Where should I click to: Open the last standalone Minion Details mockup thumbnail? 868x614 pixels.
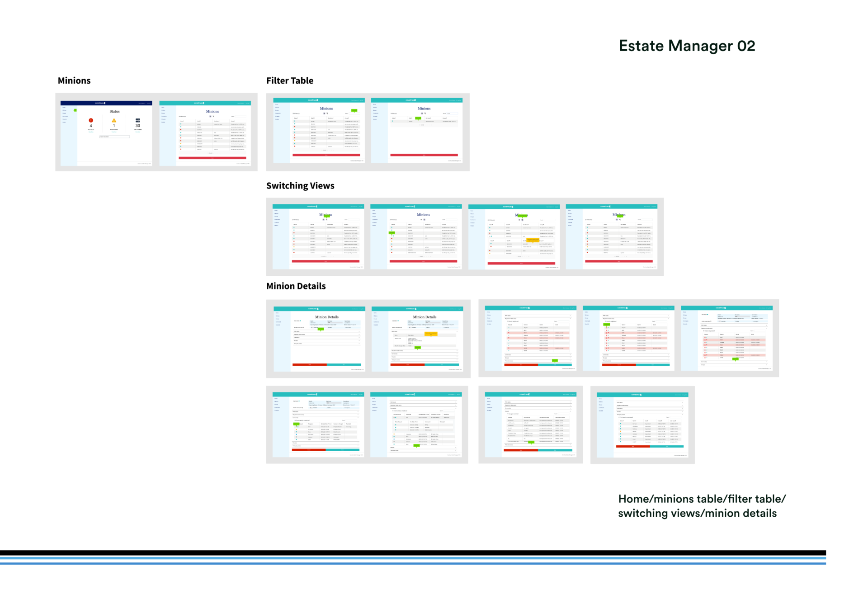(642, 425)
